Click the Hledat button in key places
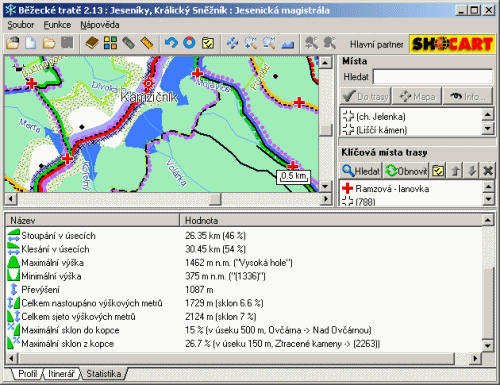Image resolution: width=500 pixels, height=385 pixels. (361, 171)
